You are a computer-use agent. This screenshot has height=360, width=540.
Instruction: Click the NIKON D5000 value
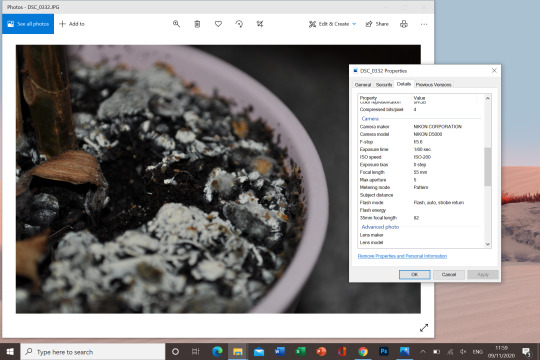pos(427,134)
